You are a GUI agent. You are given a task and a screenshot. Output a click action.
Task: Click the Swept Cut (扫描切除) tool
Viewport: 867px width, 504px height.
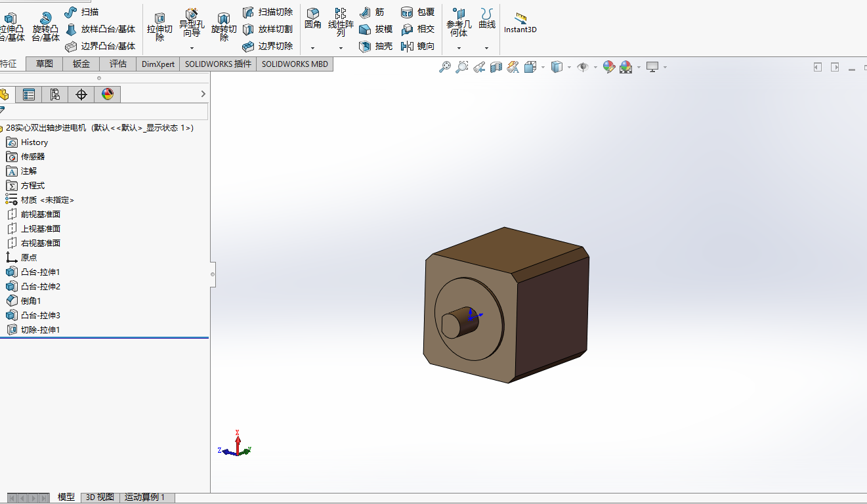(267, 12)
